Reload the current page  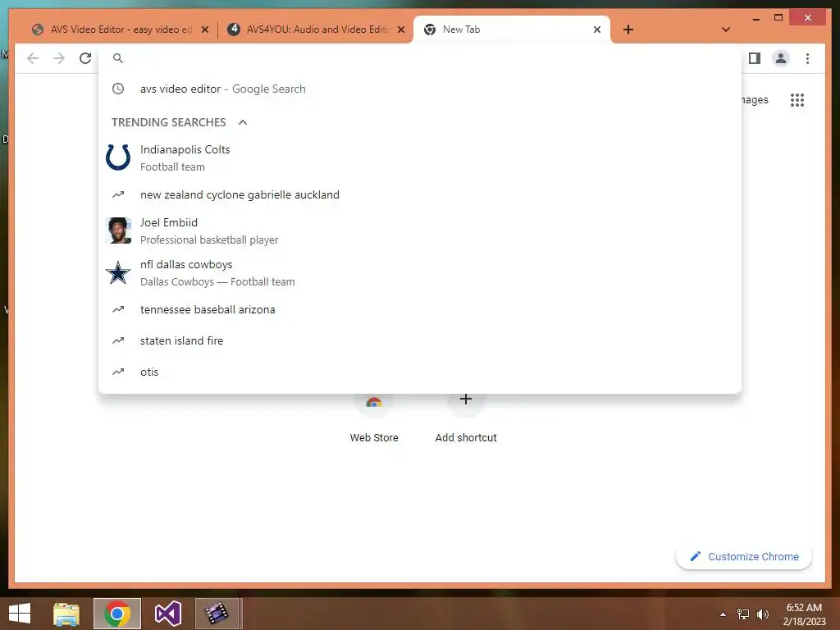tap(85, 58)
